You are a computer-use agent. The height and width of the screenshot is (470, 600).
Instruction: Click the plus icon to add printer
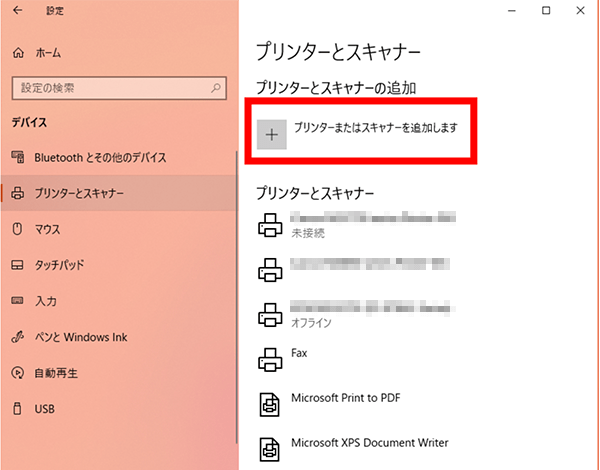[272, 134]
